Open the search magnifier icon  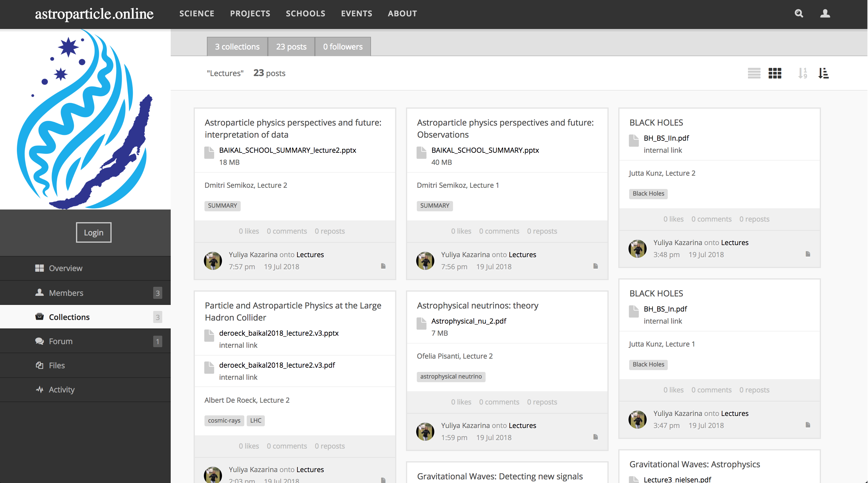click(x=799, y=14)
